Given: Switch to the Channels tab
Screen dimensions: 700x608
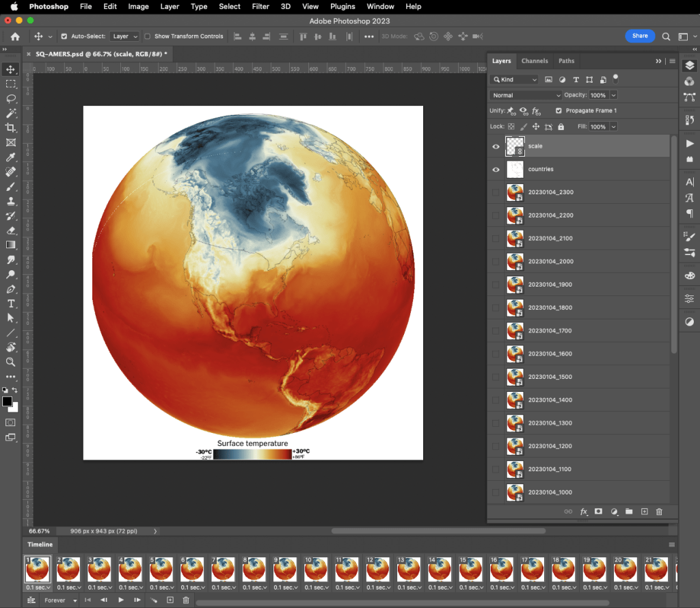Looking at the screenshot, I should 535,61.
